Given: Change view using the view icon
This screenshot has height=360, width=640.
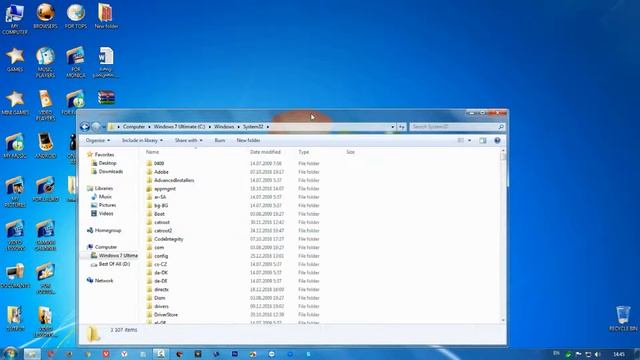Looking at the screenshot, I should [x=461, y=140].
